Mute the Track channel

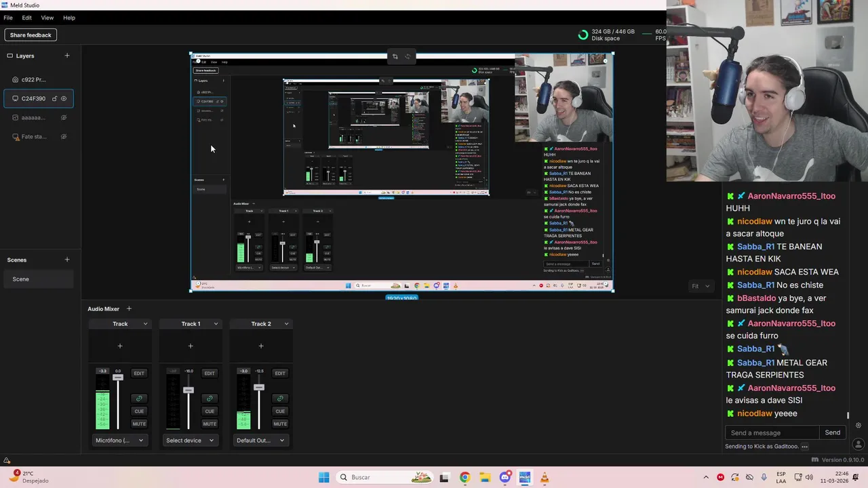pos(139,424)
